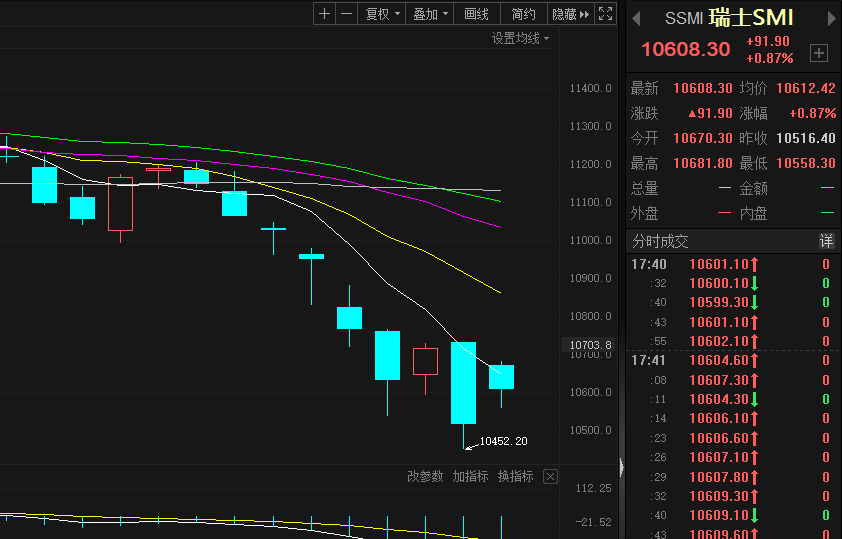Click 详 to view detailed trades

coord(826,241)
